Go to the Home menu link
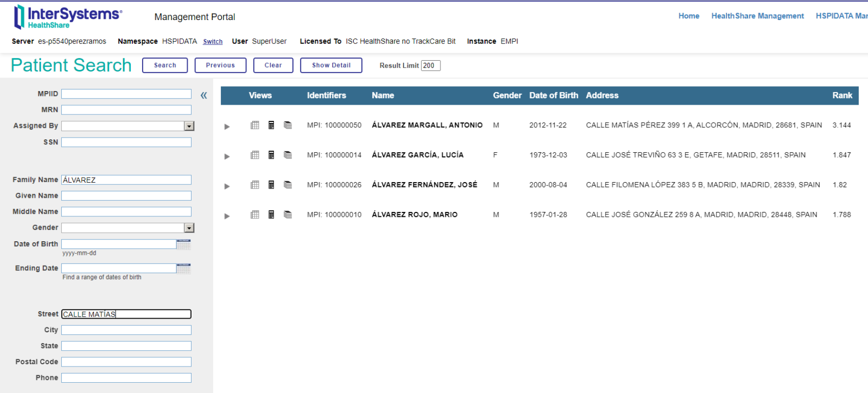This screenshot has height=393, width=868. tap(688, 16)
